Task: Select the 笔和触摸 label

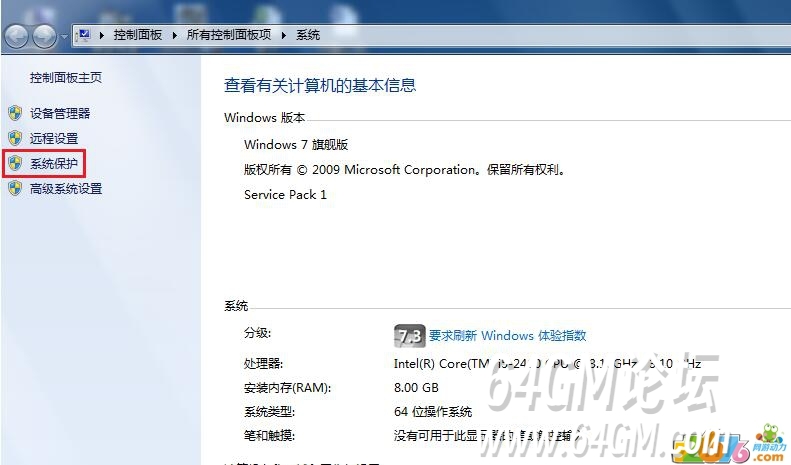Action: [269, 435]
